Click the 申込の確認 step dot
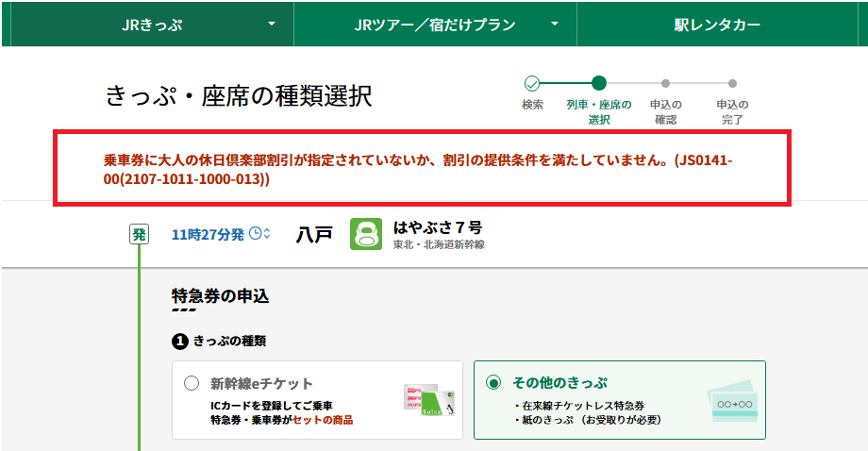The width and height of the screenshot is (868, 451). point(666,83)
